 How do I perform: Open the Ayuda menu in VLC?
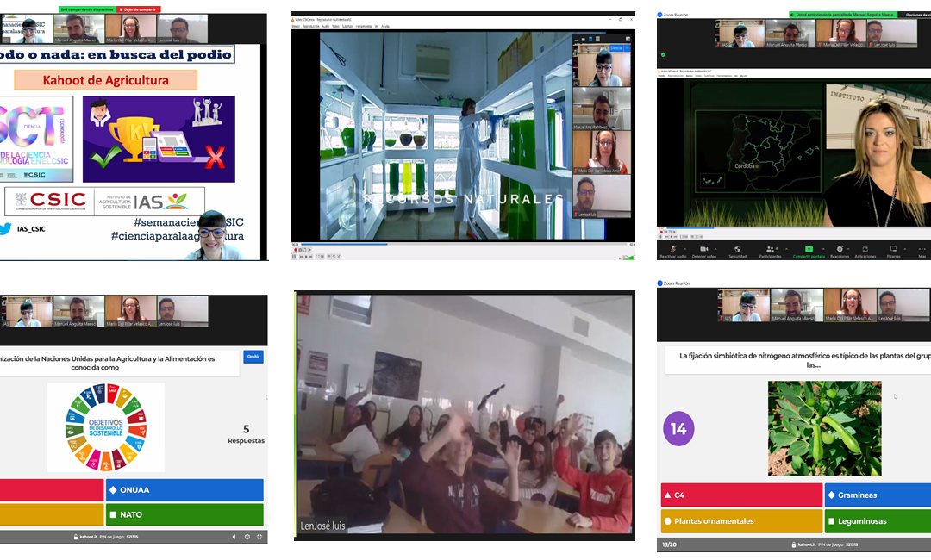tap(385, 26)
